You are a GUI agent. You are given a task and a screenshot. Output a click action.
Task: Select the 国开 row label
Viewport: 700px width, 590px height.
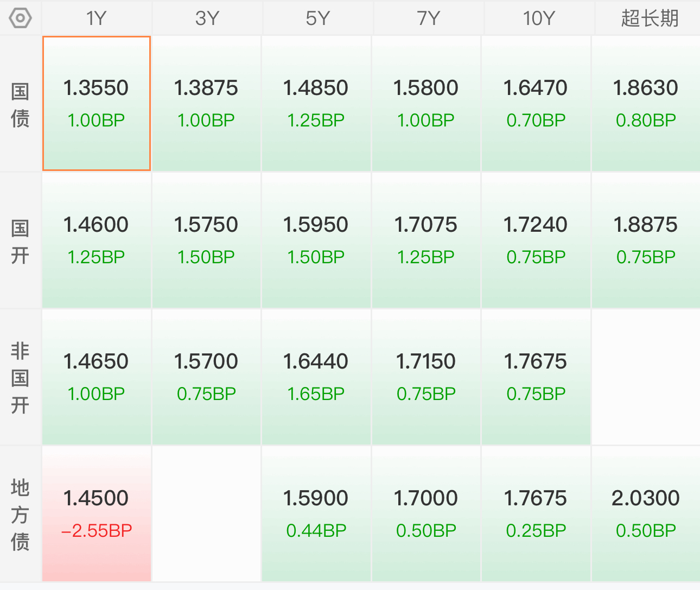tap(20, 241)
